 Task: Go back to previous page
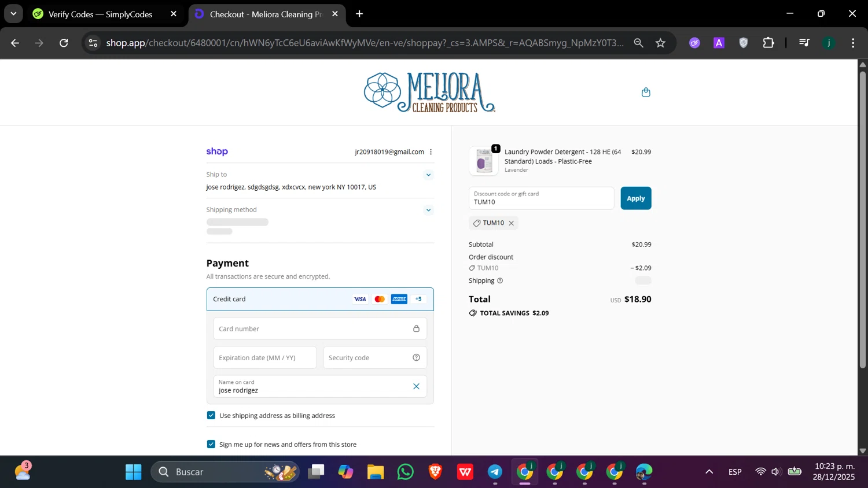coord(15,43)
